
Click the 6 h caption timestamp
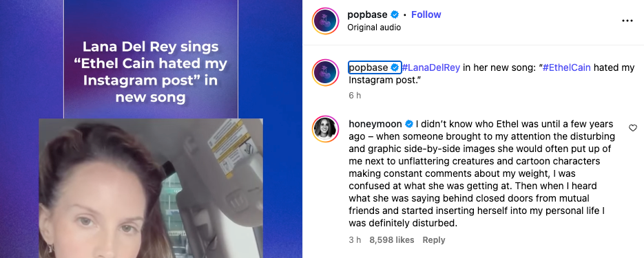click(x=355, y=96)
